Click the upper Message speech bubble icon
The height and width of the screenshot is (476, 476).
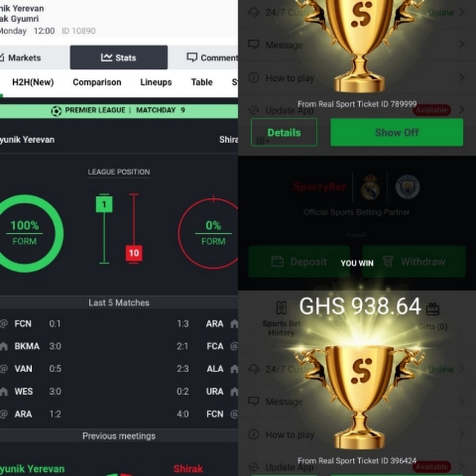click(x=253, y=44)
